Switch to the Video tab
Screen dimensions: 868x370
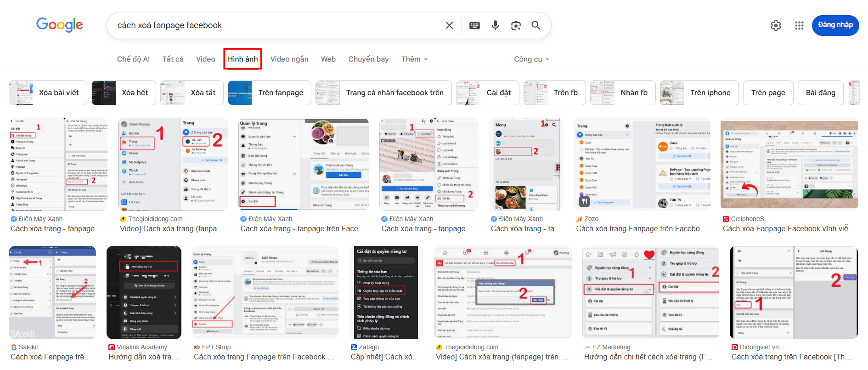[205, 59]
